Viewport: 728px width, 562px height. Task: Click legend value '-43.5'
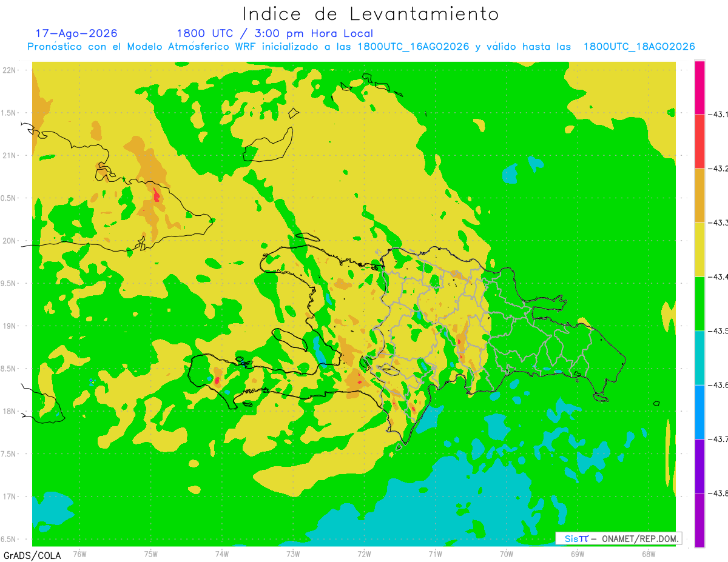(718, 330)
